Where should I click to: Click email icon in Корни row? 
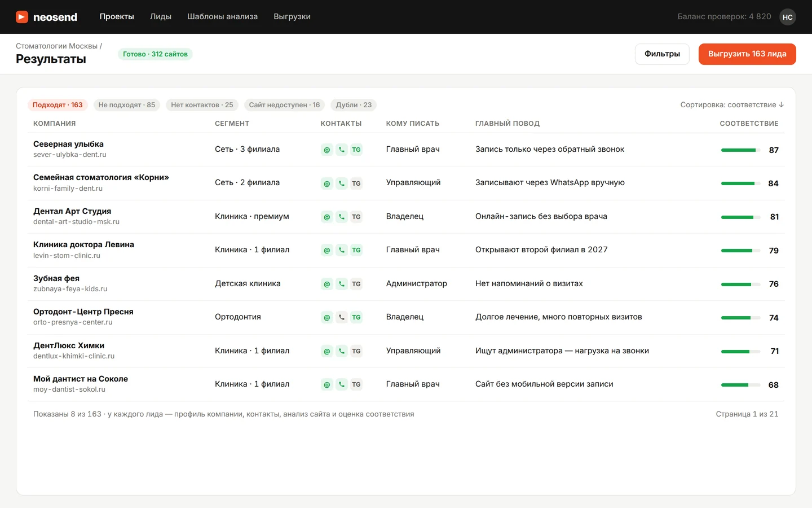click(x=327, y=183)
